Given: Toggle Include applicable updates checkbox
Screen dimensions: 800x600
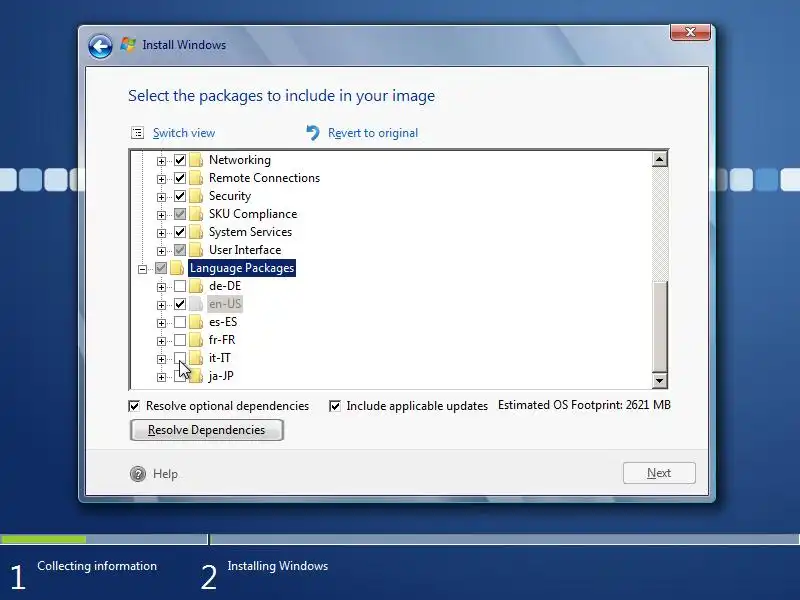Looking at the screenshot, I should pyautogui.click(x=335, y=406).
